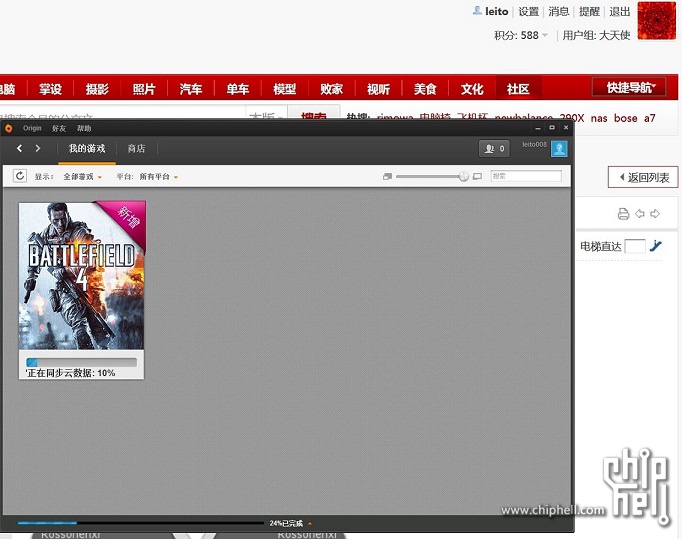Select the Battlefield 4 game cover
Image resolution: width=682 pixels, height=539 pixels.
click(x=82, y=275)
